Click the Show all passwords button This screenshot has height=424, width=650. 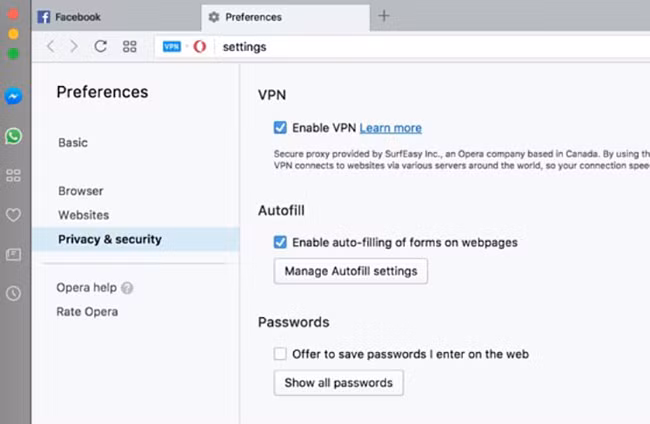click(x=338, y=383)
